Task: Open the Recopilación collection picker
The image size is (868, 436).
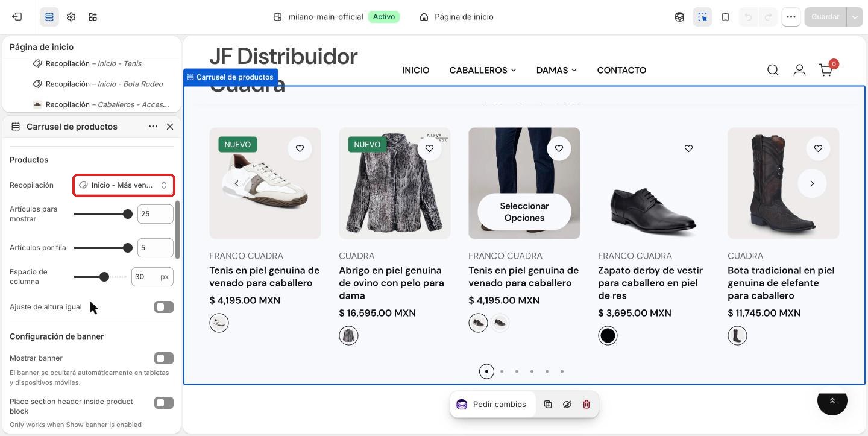Action: (124, 185)
